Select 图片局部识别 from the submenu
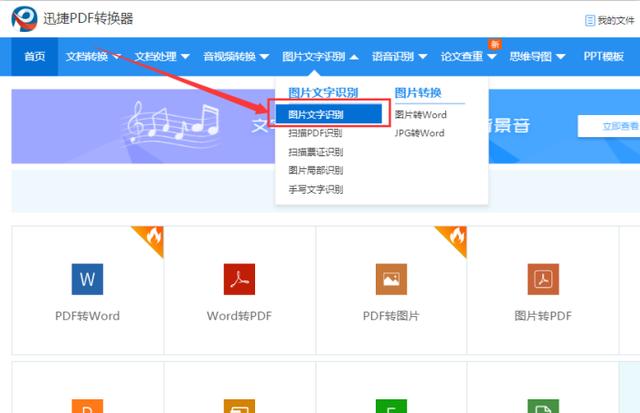This screenshot has height=413, width=640. click(316, 170)
